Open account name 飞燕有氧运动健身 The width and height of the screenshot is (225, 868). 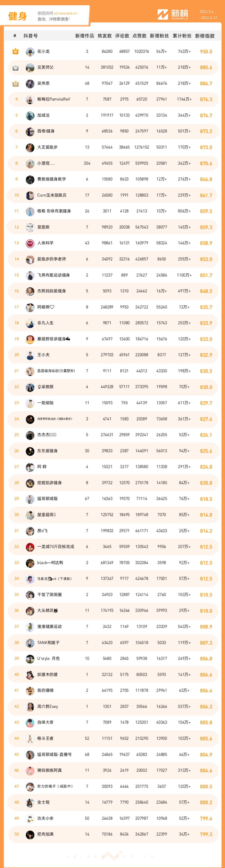pos(54,275)
